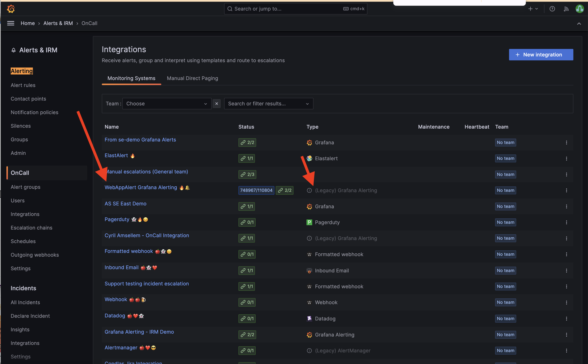588x364 pixels.
Task: Click the Grafana logo home icon
Action: tap(11, 9)
